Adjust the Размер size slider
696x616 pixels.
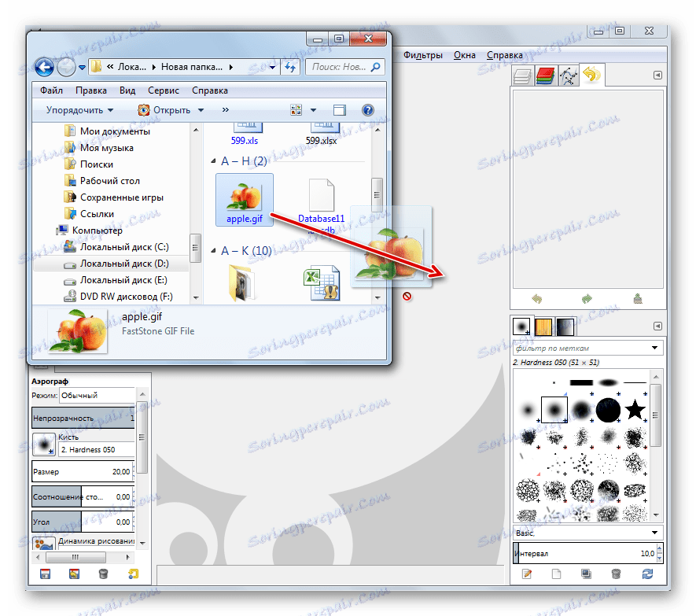[x=82, y=472]
